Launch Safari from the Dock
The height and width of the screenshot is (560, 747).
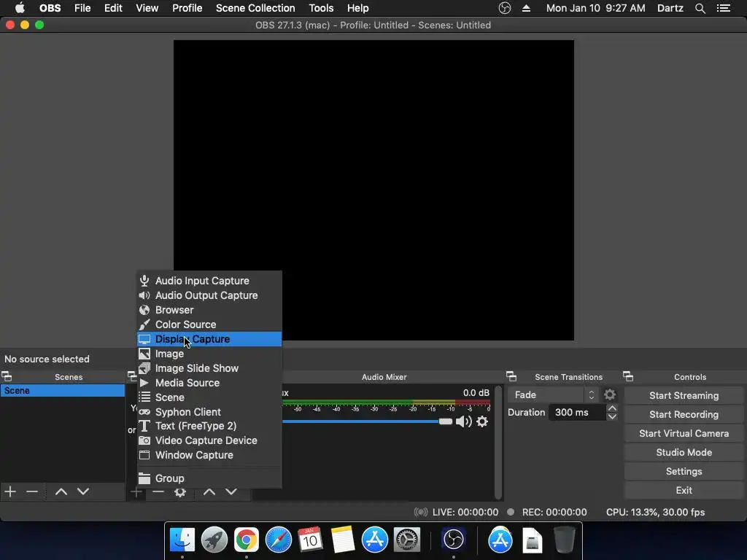click(278, 540)
